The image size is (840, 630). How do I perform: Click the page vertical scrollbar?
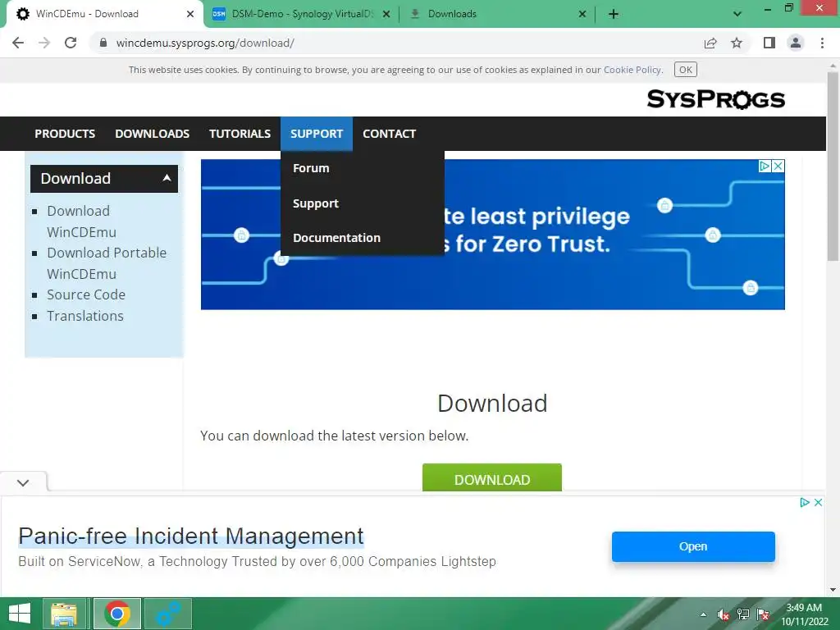point(833,166)
